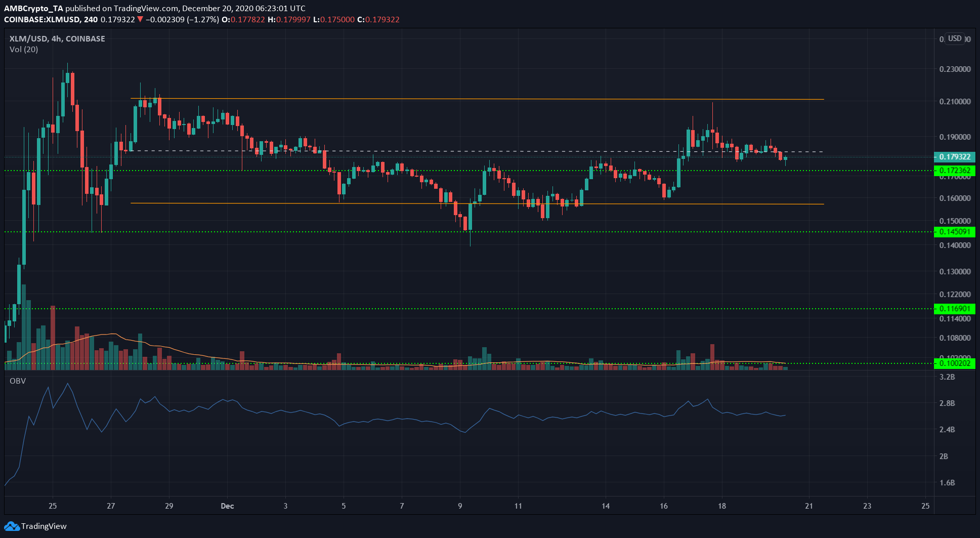The image size is (980, 538).
Task: Click the green 0.145091 price level label
Action: tap(954, 232)
